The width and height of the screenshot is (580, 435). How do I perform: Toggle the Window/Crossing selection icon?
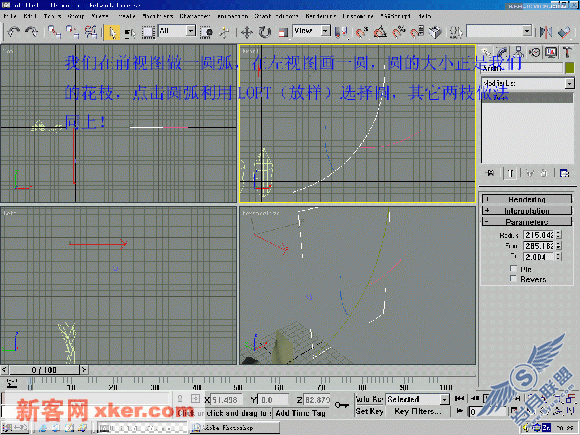(x=206, y=32)
